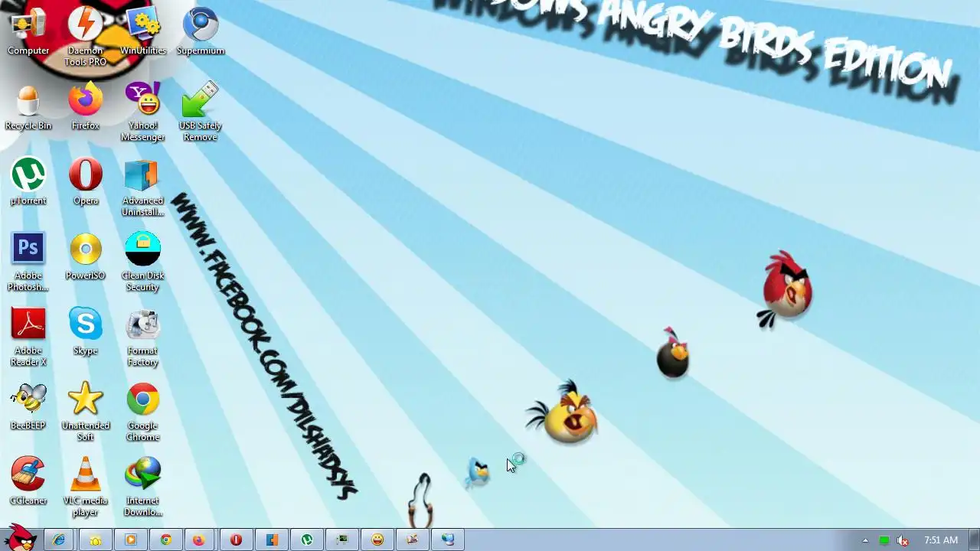Image resolution: width=980 pixels, height=551 pixels.
Task: Open PowerISO desktop icon
Action: [85, 257]
